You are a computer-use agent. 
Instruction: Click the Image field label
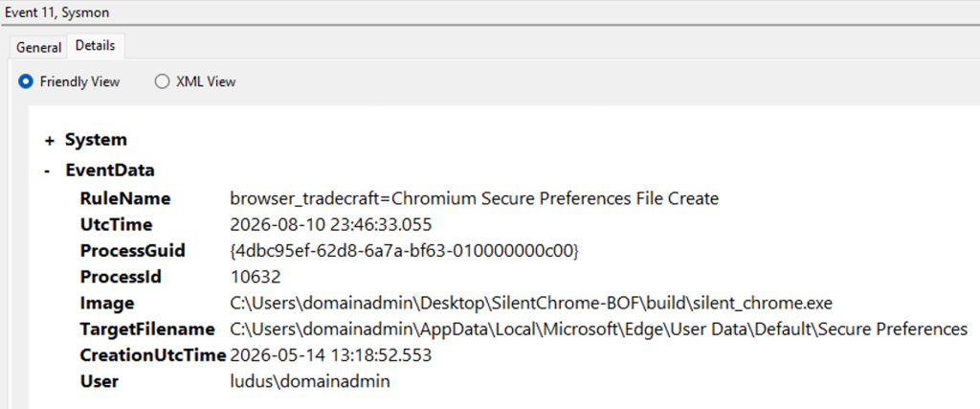tap(107, 304)
